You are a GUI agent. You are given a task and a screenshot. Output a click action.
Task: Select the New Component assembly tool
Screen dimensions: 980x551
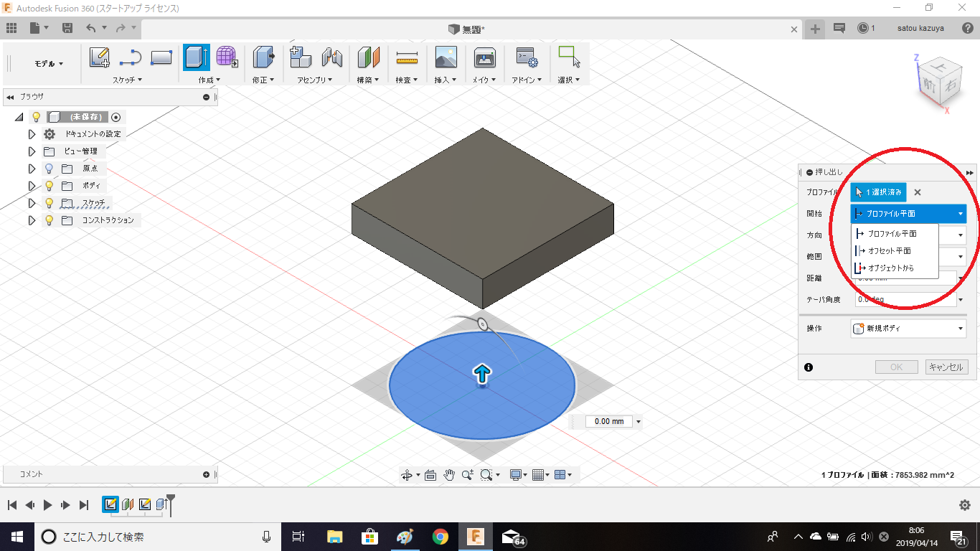pyautogui.click(x=300, y=57)
